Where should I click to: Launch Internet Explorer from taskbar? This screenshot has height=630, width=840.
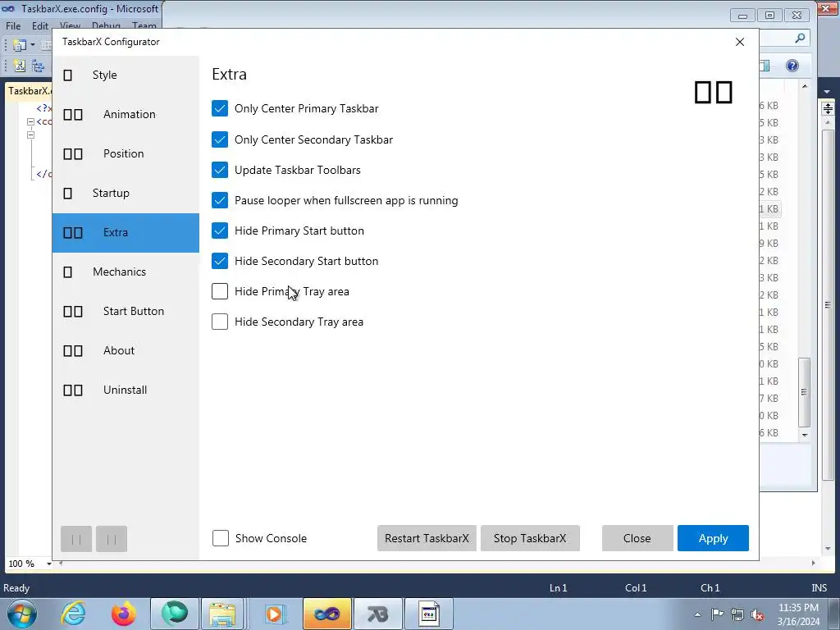pos(73,614)
